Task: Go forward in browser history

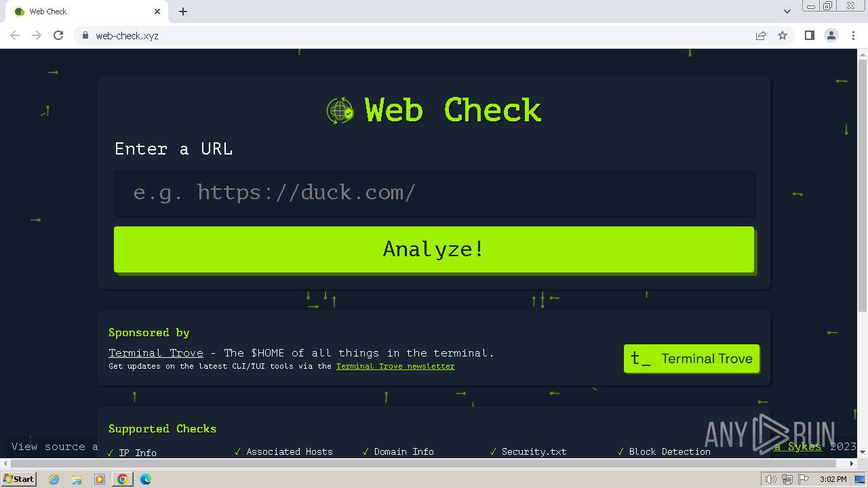Action: click(37, 35)
